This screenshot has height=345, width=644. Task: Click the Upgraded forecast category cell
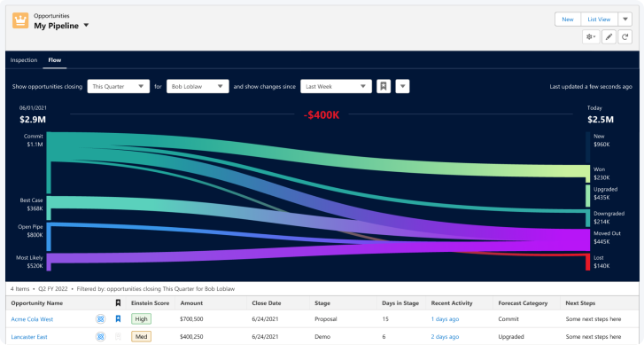coord(511,337)
